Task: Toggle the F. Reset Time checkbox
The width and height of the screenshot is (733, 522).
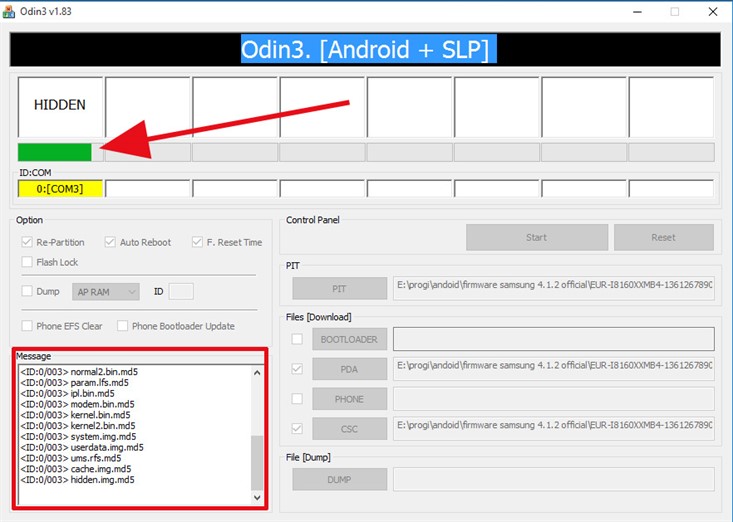Action: (x=197, y=242)
